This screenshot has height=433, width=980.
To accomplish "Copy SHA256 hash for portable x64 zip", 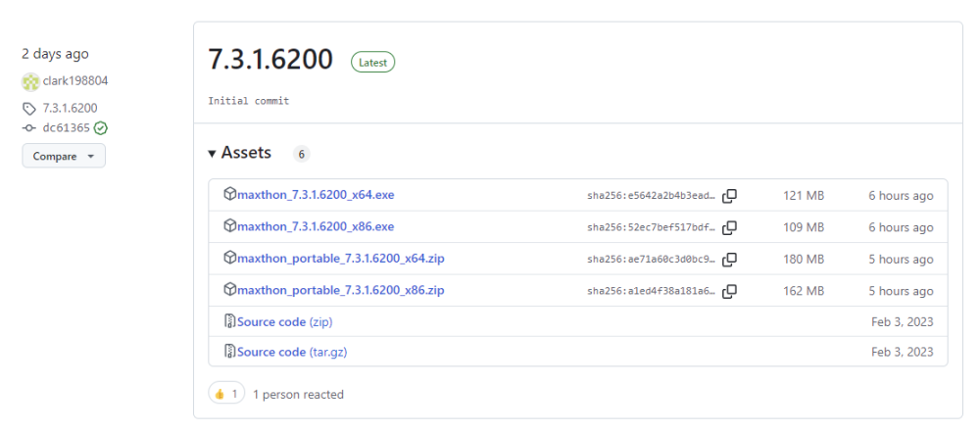I will click(x=729, y=260).
